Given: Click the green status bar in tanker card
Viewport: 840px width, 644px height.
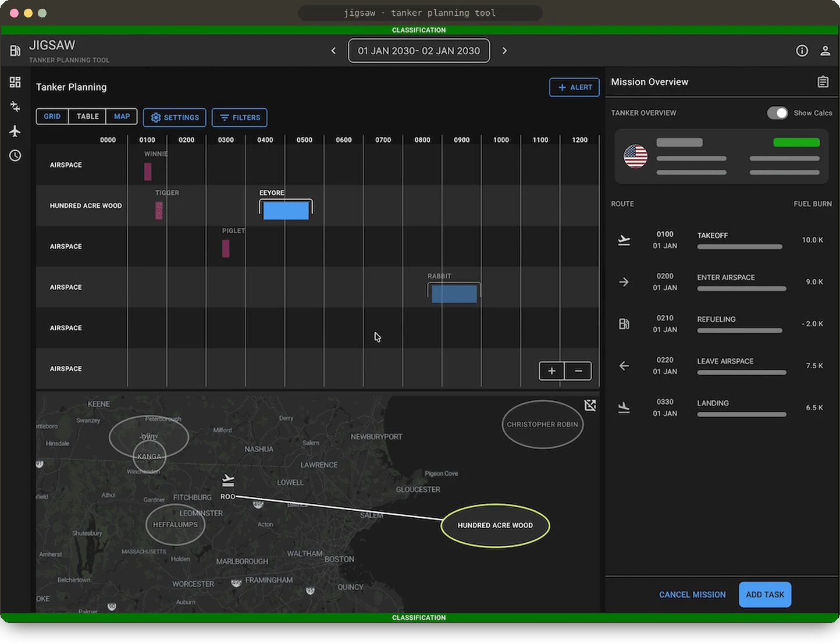Looking at the screenshot, I should point(796,143).
